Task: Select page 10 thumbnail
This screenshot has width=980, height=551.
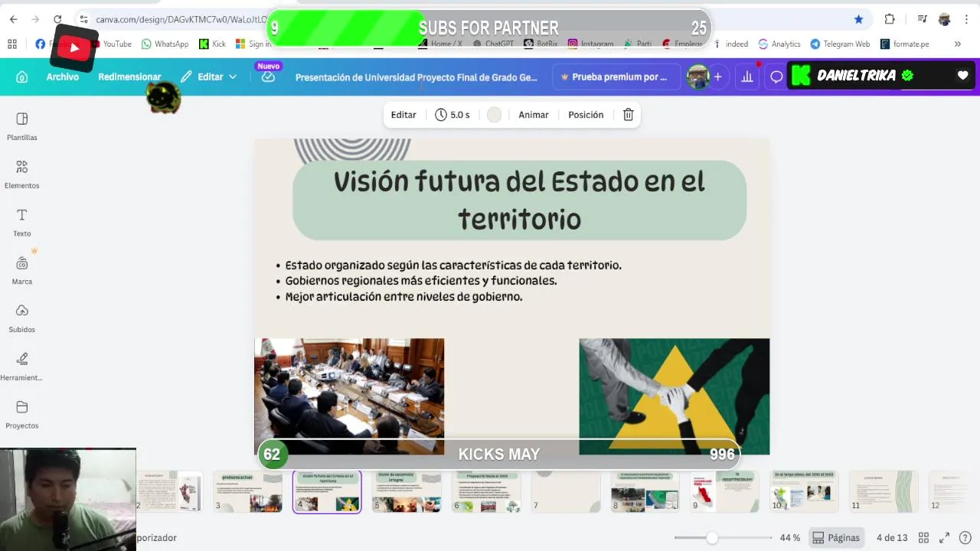Action: [x=805, y=491]
